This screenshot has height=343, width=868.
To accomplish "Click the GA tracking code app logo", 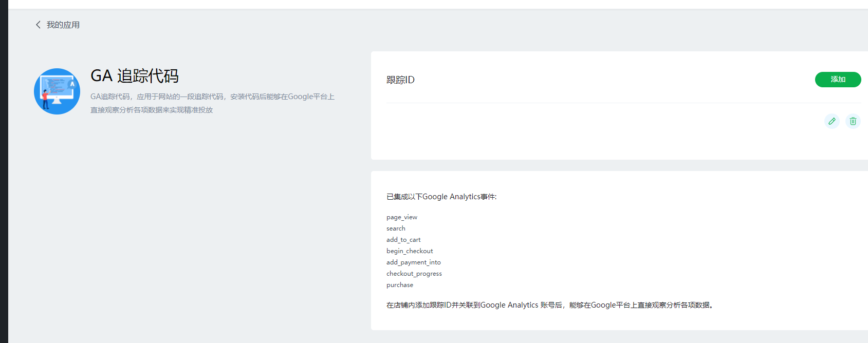I will point(57,91).
